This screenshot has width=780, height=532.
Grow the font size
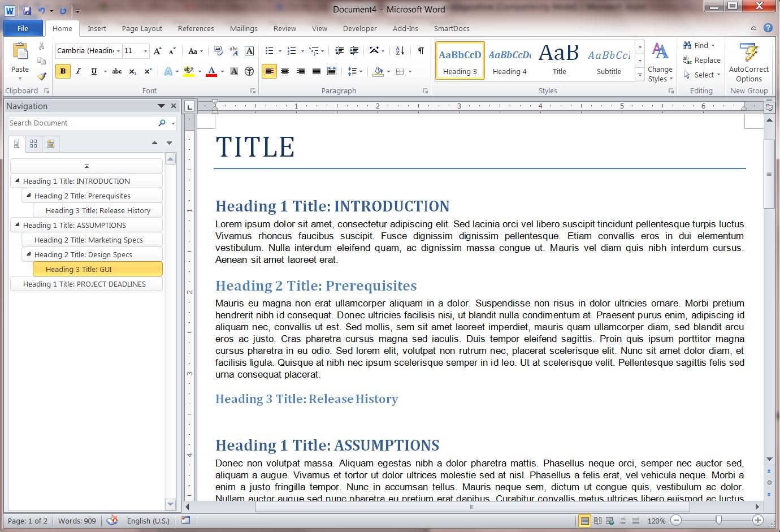coord(158,51)
